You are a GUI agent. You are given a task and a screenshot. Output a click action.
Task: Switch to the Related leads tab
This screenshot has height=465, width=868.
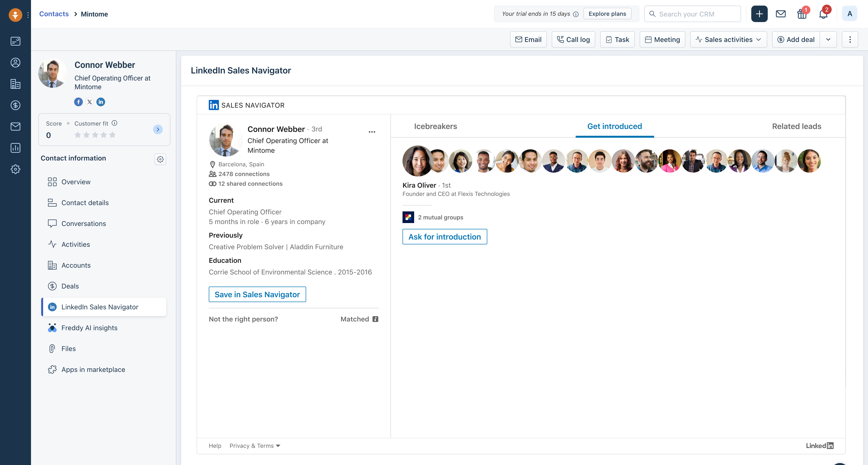point(797,126)
